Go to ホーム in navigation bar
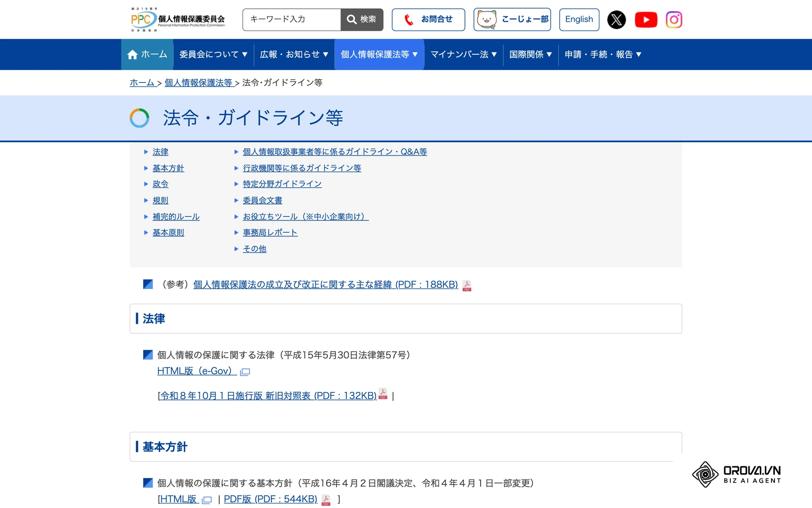The width and height of the screenshot is (812, 508). (x=147, y=54)
